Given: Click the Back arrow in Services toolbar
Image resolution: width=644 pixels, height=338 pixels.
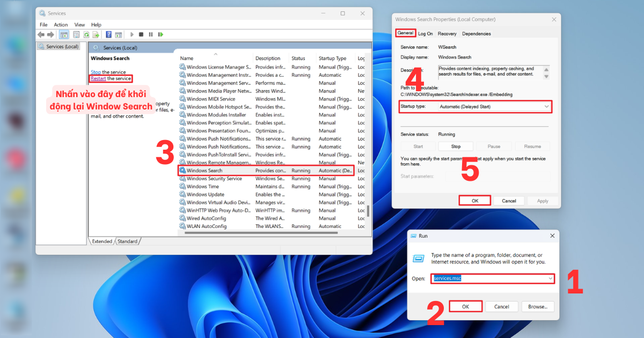Looking at the screenshot, I should tap(41, 34).
